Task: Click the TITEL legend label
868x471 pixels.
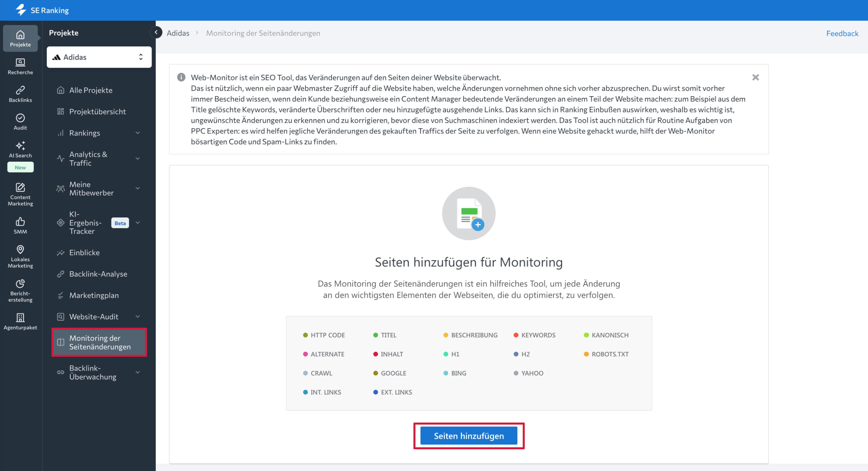Action: click(x=389, y=335)
